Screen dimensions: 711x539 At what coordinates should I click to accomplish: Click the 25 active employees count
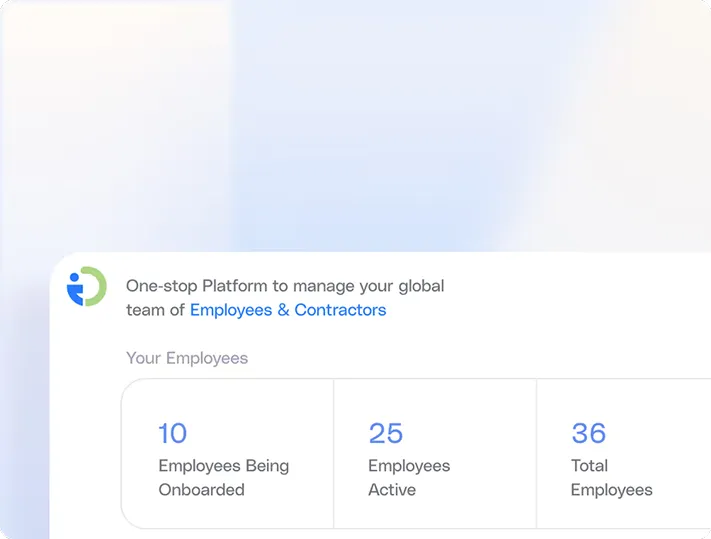tap(385, 433)
